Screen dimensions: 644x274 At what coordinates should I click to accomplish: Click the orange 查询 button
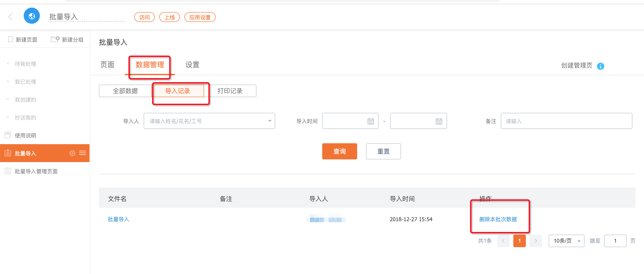339,151
